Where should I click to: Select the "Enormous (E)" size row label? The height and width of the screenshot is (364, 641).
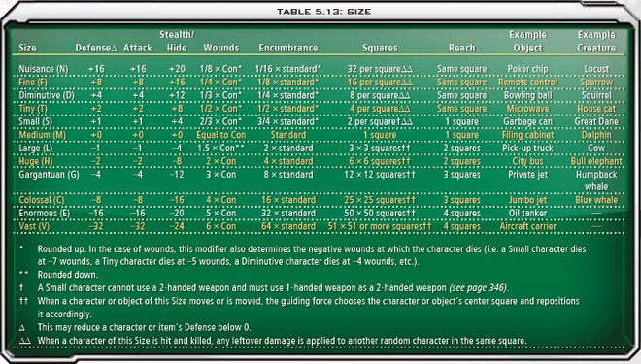pos(44,214)
